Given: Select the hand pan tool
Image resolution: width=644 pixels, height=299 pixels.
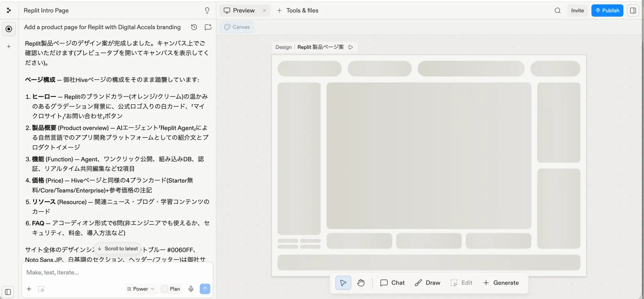Looking at the screenshot, I should 361,283.
